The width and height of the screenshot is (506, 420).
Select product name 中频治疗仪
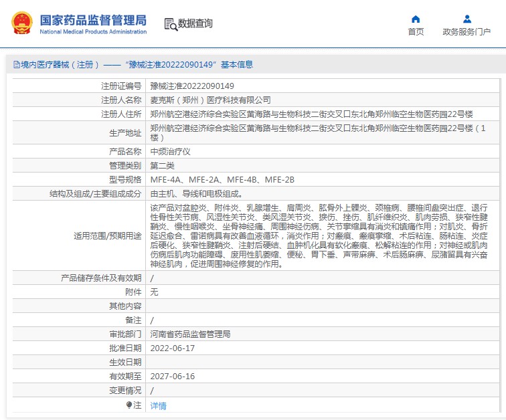click(x=171, y=152)
